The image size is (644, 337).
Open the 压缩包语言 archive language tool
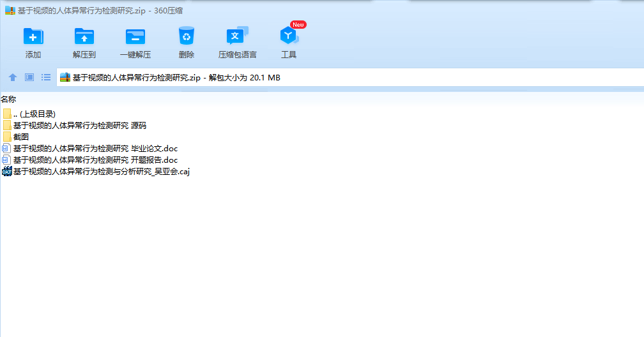point(238,36)
